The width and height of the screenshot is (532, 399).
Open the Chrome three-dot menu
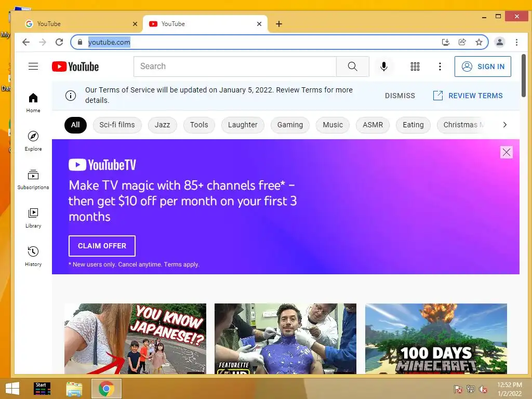coord(516,42)
